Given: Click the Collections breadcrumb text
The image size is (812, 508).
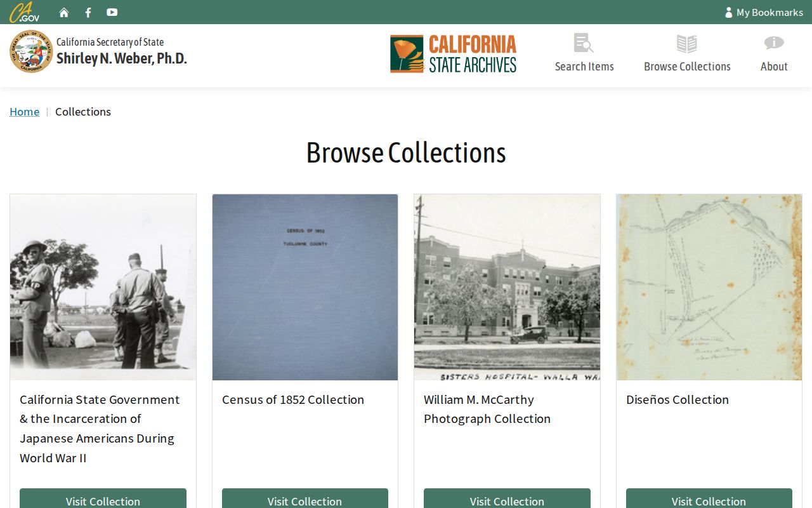Looking at the screenshot, I should [83, 112].
